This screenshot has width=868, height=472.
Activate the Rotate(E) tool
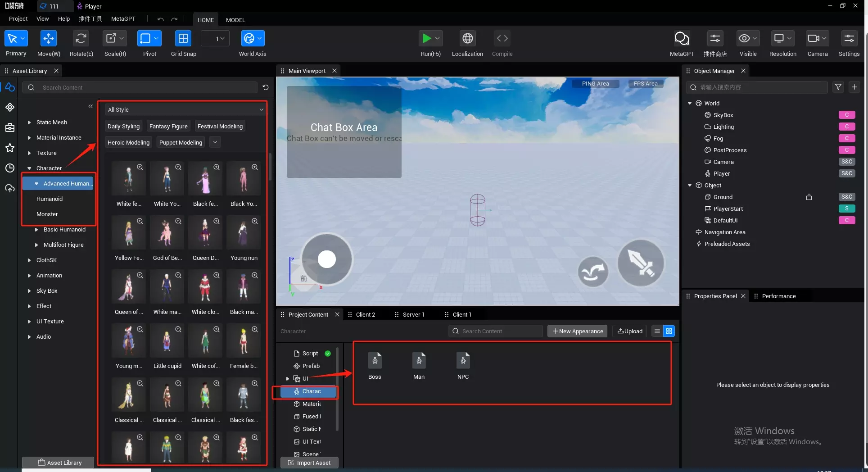[81, 39]
